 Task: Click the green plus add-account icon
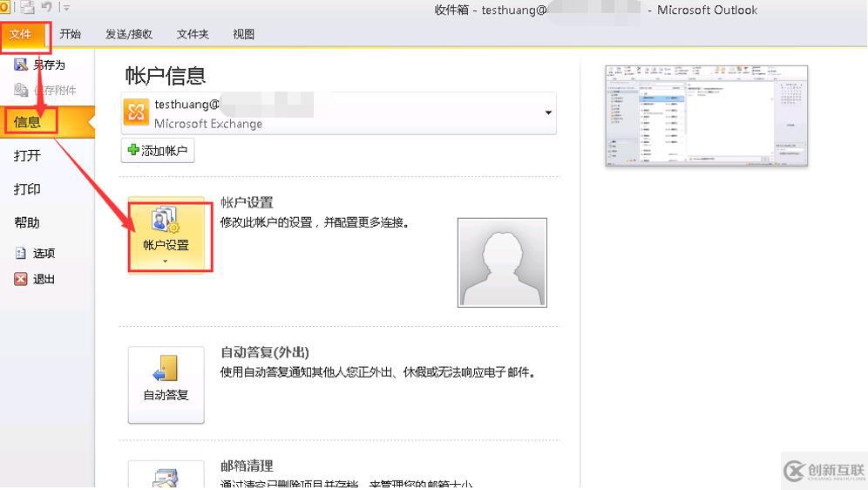click(133, 149)
